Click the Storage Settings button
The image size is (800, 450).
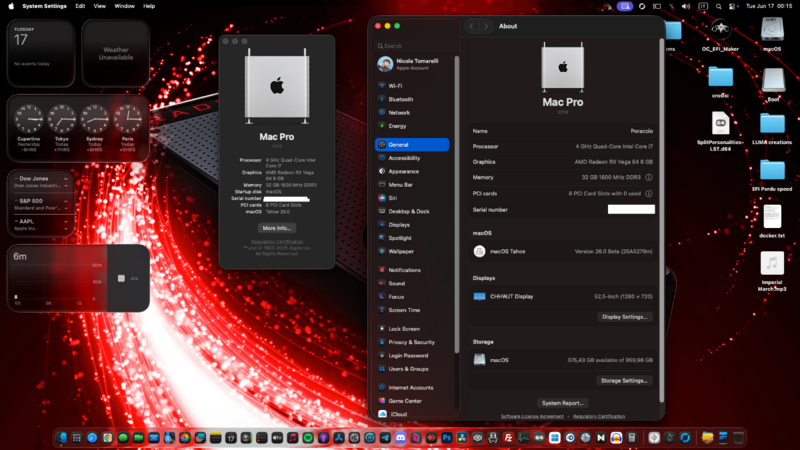(x=626, y=380)
